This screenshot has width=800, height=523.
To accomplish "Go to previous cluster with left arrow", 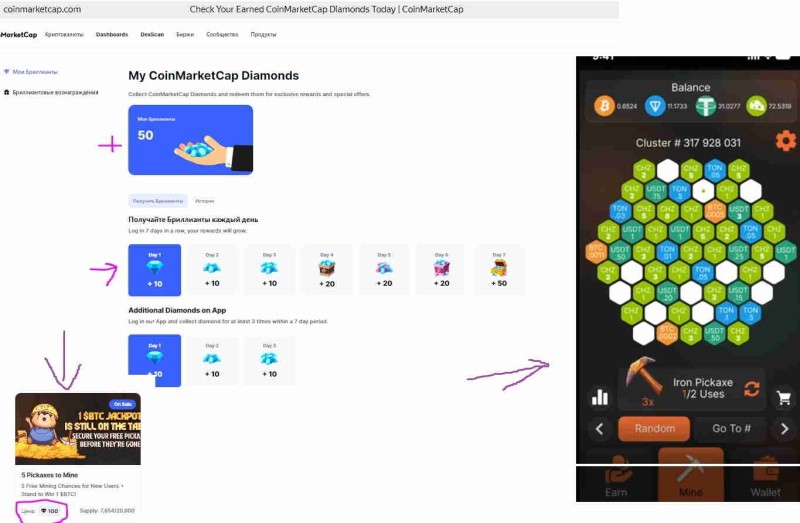I will coord(599,429).
